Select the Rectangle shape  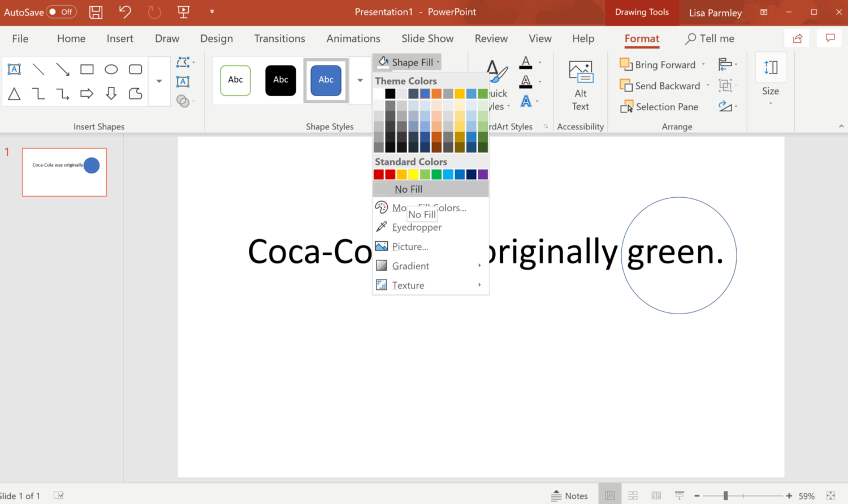tap(87, 69)
